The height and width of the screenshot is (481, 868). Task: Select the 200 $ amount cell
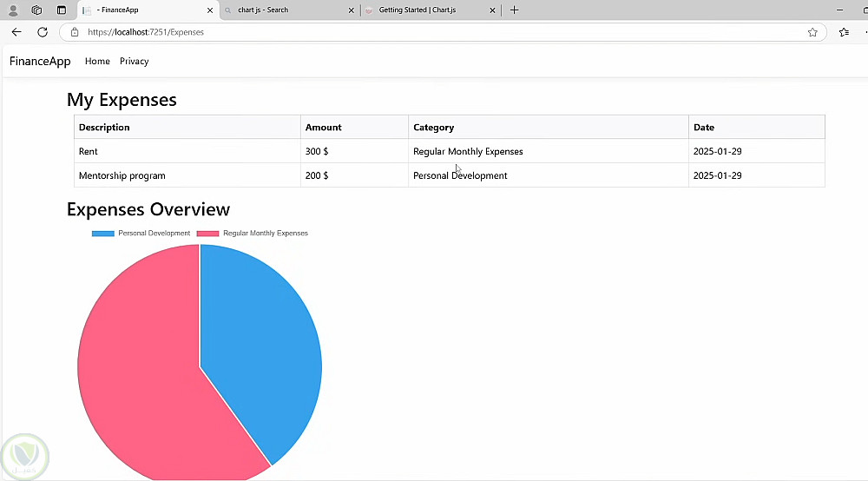tap(354, 175)
